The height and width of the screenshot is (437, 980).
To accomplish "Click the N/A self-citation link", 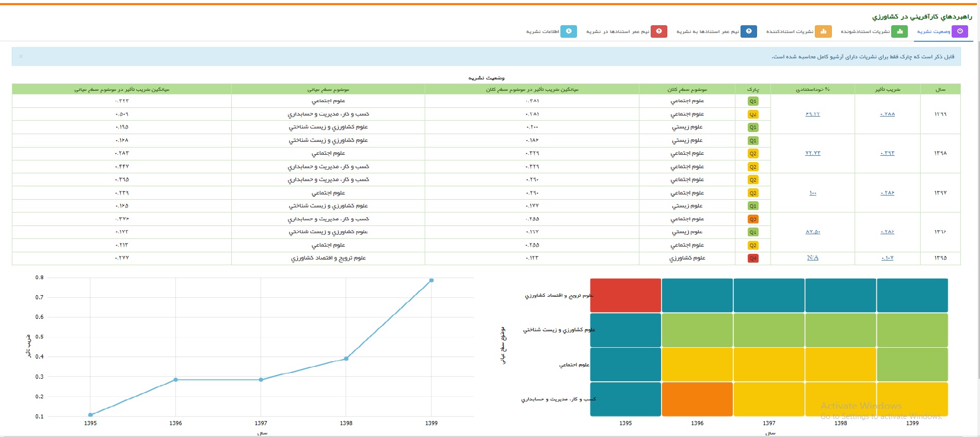I will [813, 258].
